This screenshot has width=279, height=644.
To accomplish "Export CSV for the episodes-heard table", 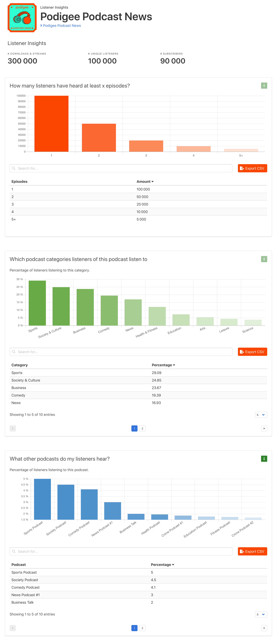I will [252, 168].
